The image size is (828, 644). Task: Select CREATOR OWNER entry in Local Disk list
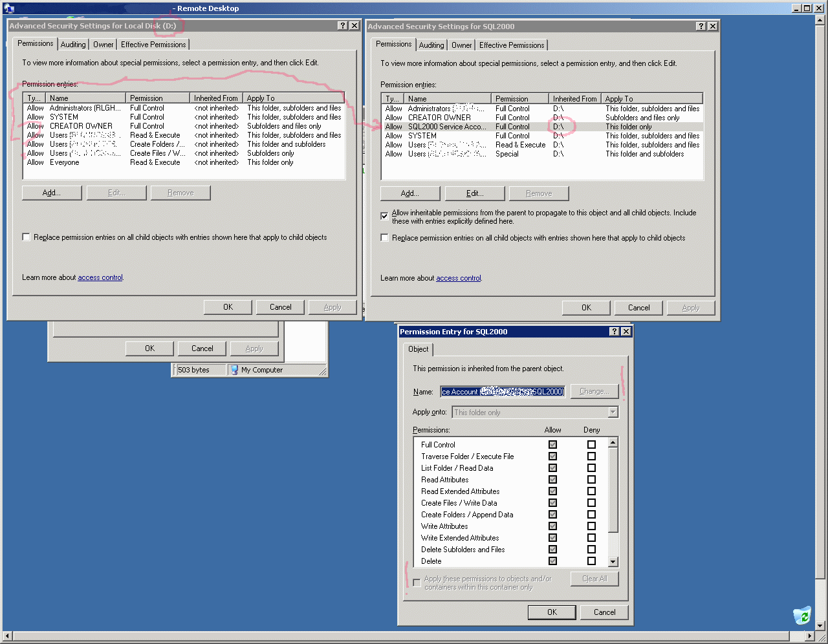tap(184, 126)
